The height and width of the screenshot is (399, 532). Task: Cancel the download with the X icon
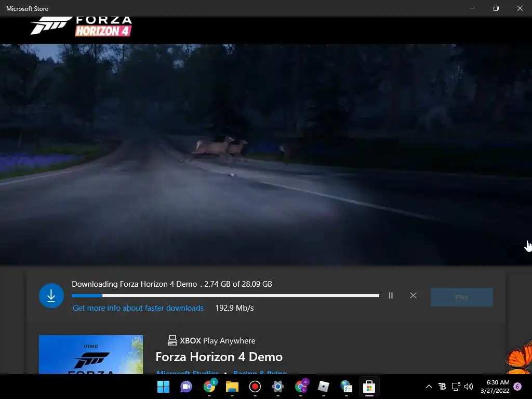coord(413,296)
